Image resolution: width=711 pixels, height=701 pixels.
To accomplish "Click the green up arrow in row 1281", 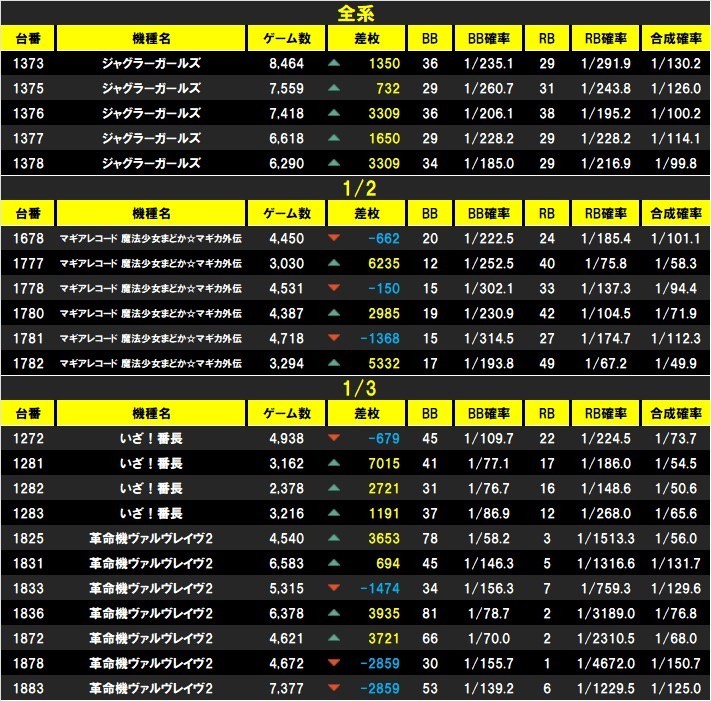I will [x=334, y=462].
